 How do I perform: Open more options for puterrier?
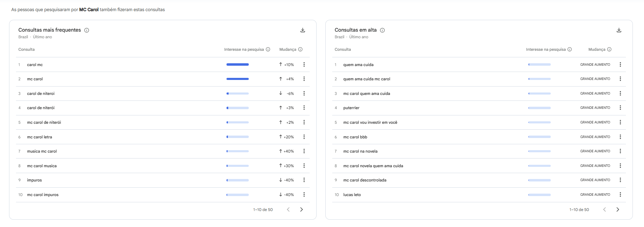tap(620, 108)
